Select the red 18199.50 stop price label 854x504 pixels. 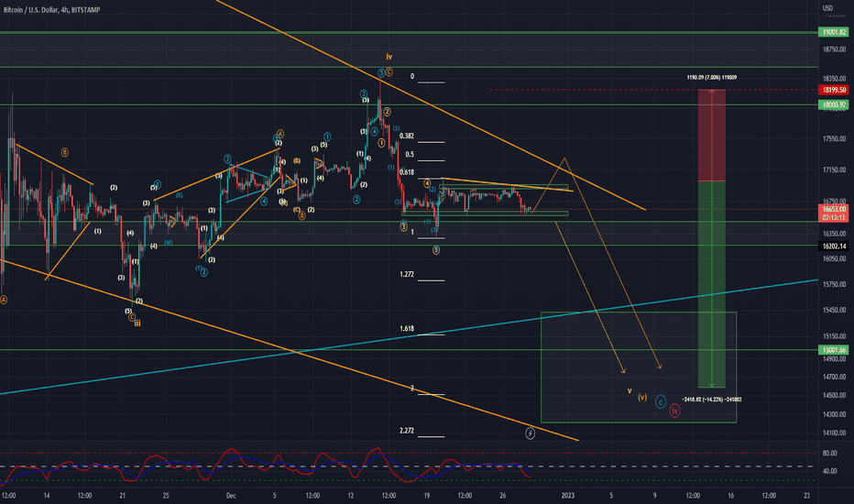point(834,90)
